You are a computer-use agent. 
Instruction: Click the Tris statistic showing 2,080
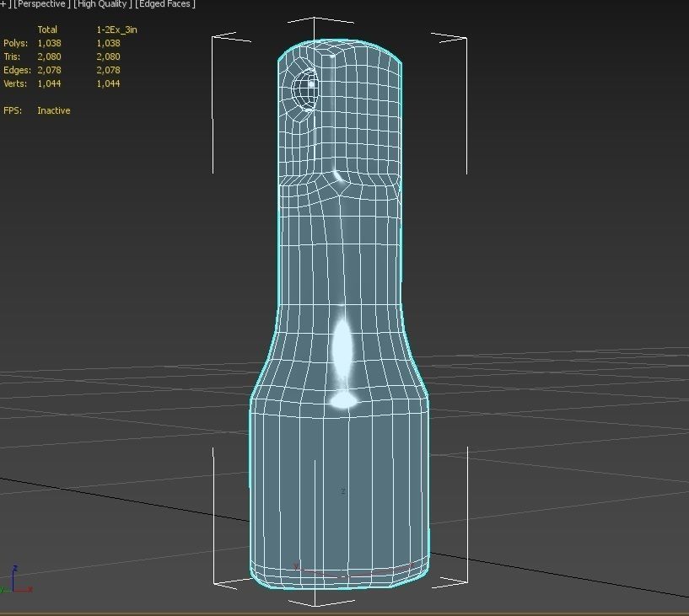[x=48, y=56]
